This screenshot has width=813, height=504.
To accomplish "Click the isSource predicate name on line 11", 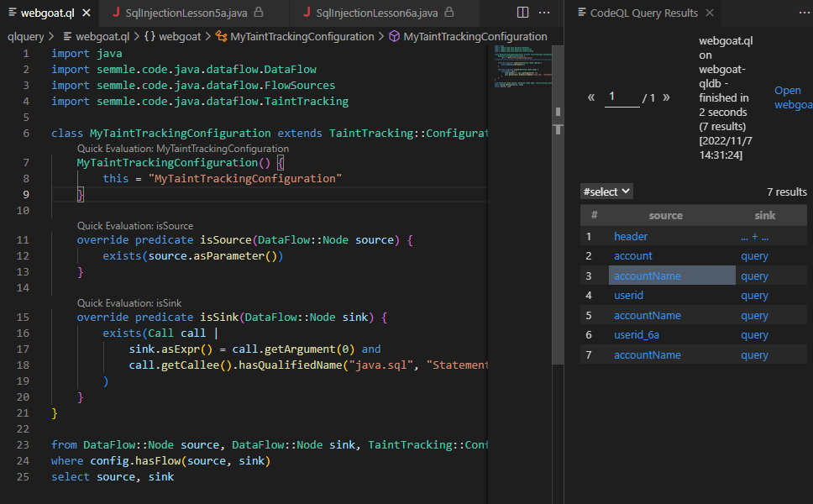I will pos(226,240).
